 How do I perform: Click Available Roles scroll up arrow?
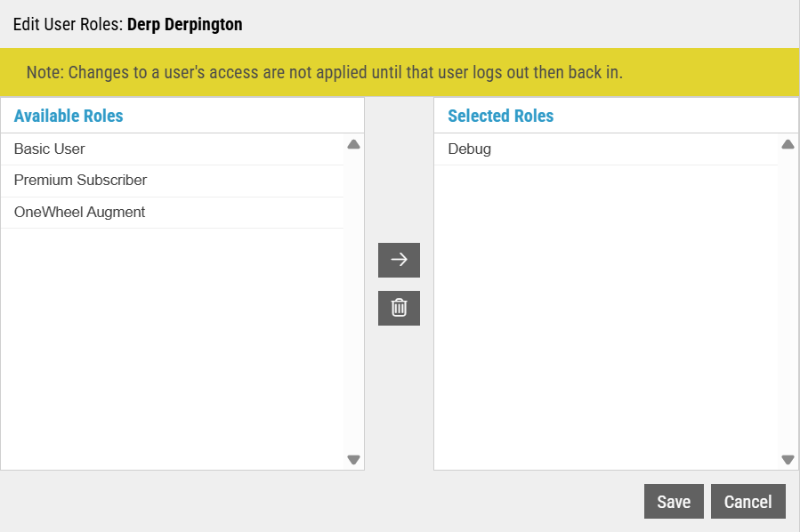(x=353, y=144)
